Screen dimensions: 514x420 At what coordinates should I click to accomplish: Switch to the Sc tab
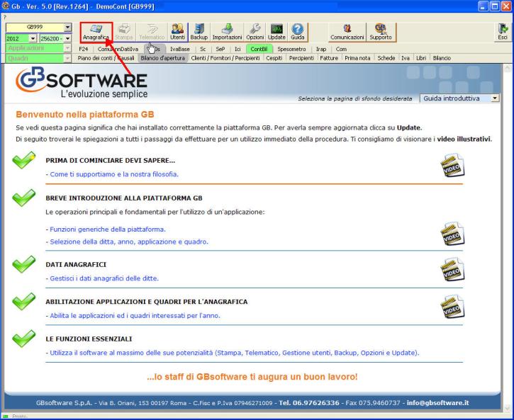pos(203,49)
